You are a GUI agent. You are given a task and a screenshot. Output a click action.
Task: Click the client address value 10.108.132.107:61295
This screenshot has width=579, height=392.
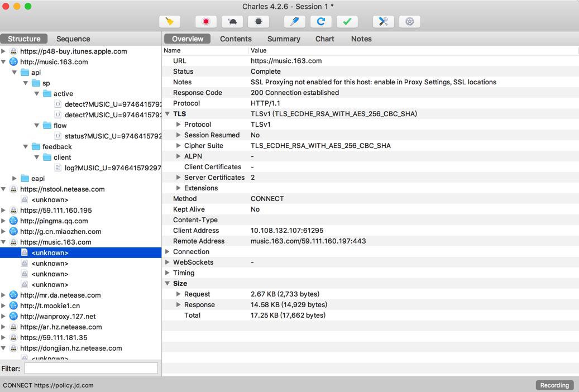(x=287, y=231)
